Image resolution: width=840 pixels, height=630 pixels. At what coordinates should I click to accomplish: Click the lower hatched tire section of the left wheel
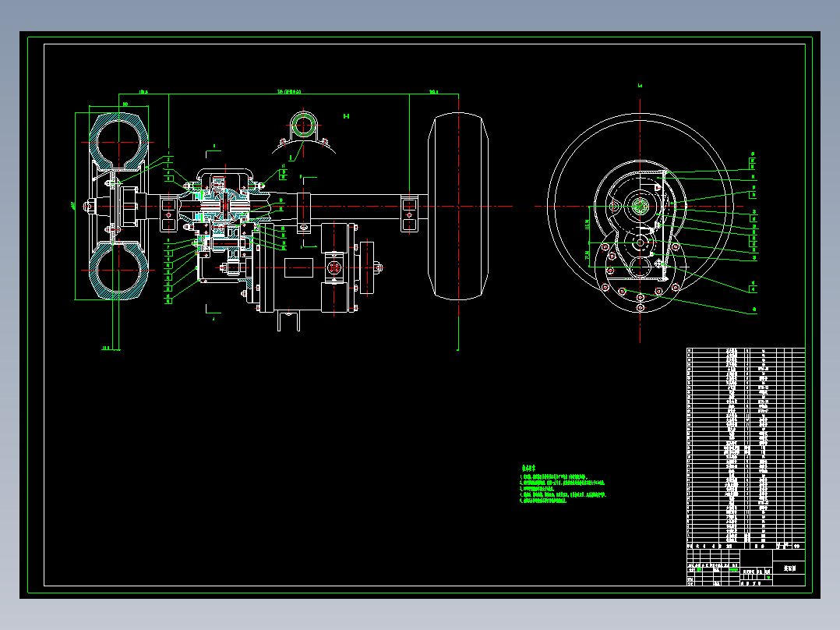coord(118,271)
